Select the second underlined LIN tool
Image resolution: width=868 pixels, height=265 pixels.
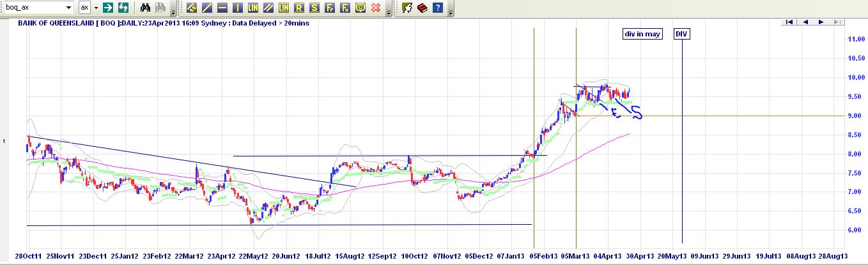pos(283,8)
